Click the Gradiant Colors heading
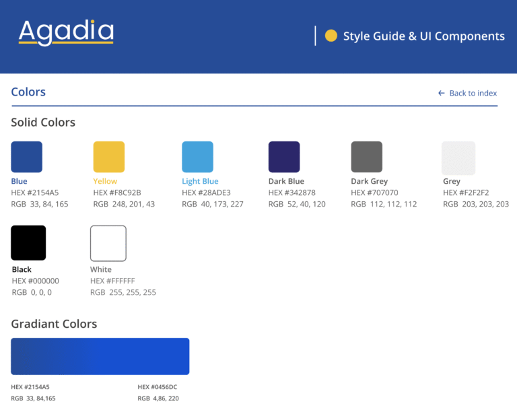The width and height of the screenshot is (517, 420). pos(54,324)
